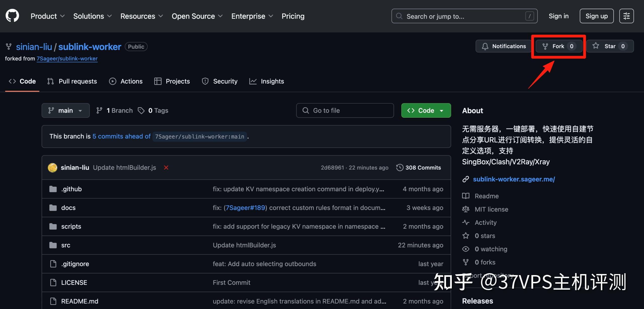Screen dimensions: 644x309
Task: Open the .github folder icon
Action: point(53,189)
